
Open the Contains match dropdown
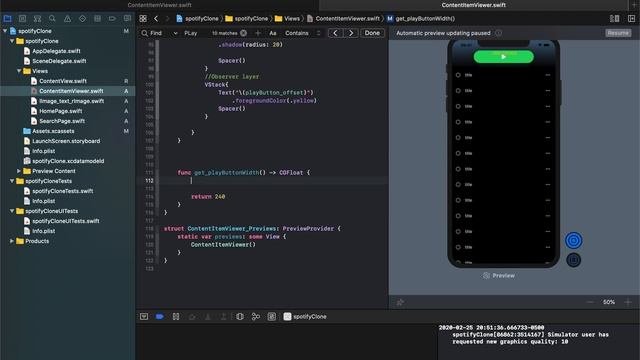(x=302, y=33)
